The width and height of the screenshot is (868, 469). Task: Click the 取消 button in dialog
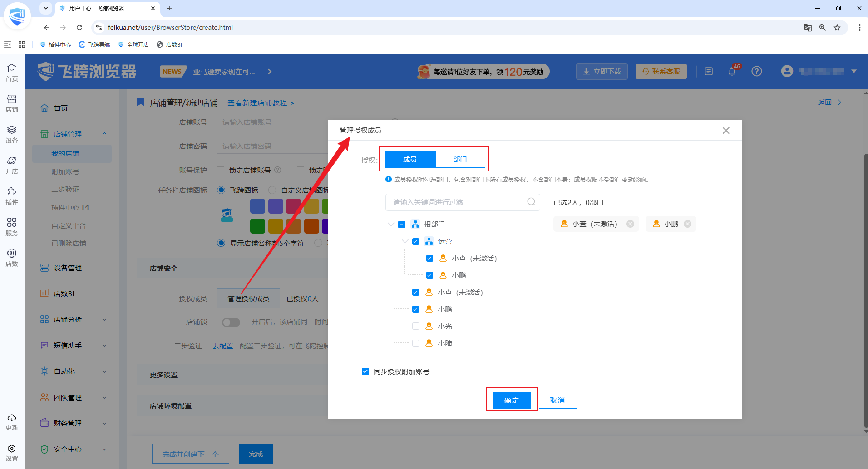(557, 400)
